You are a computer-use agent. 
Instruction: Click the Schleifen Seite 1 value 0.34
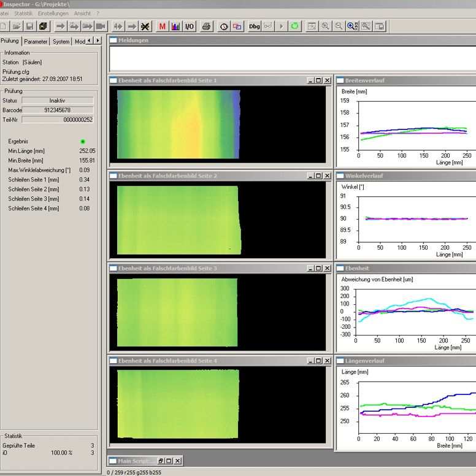(85, 180)
